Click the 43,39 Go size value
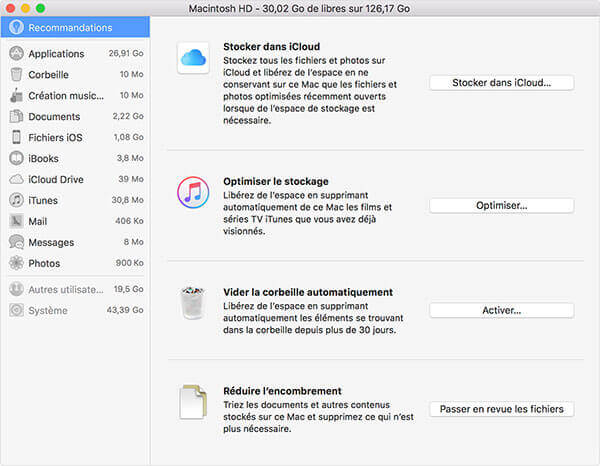Viewport: 600px width, 466px height. (x=125, y=310)
